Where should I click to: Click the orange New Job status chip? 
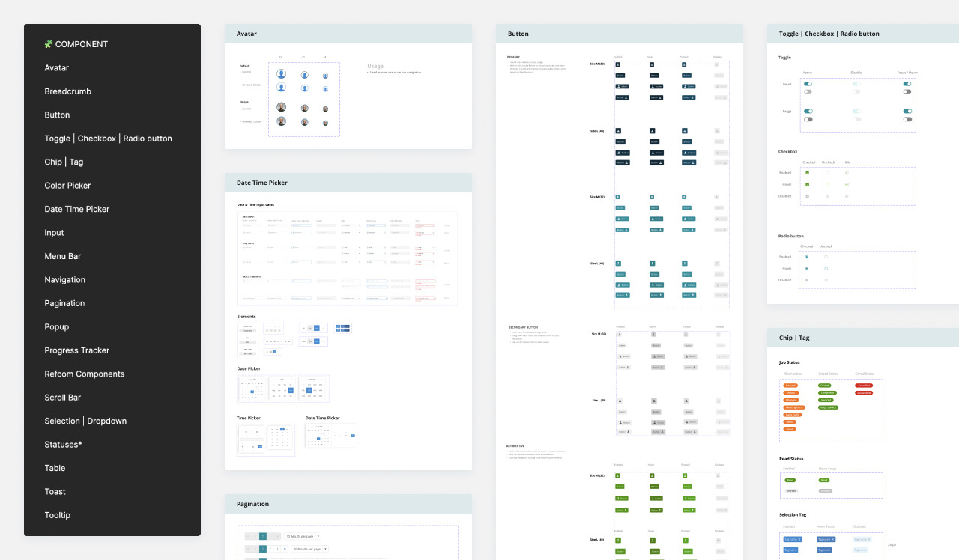[790, 385]
